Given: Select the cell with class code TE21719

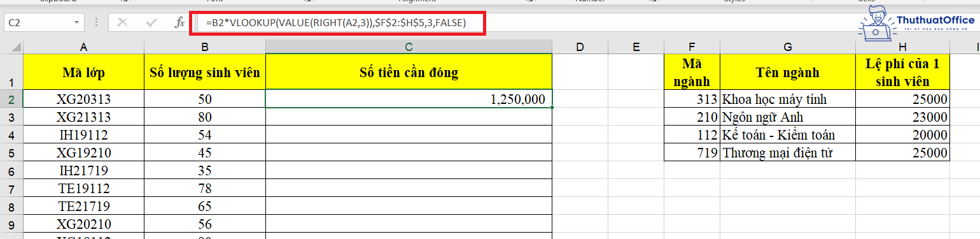Looking at the screenshot, I should click(x=83, y=206).
